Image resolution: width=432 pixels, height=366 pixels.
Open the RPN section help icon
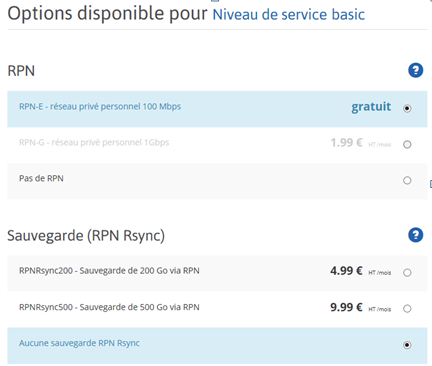point(415,70)
